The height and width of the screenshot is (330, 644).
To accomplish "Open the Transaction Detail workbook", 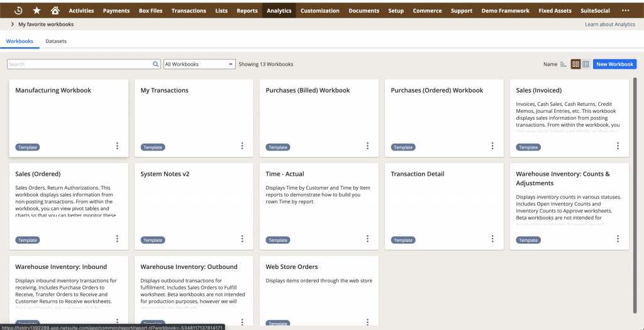I will pos(418,174).
